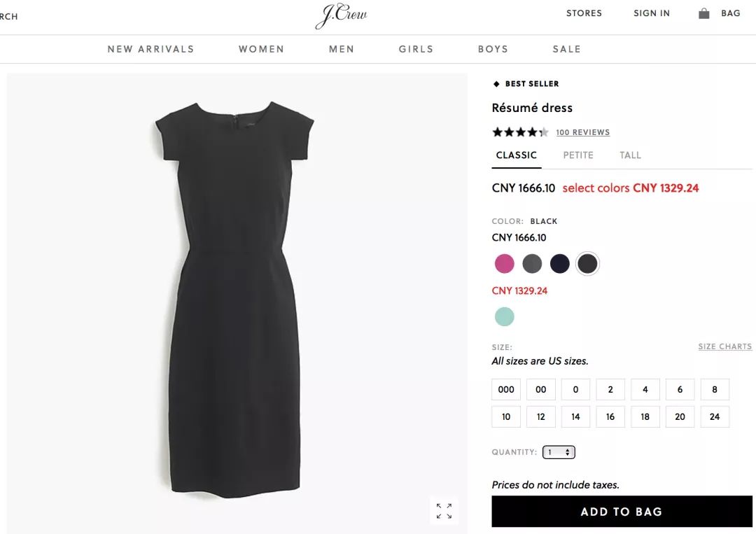
Task: Click the J.Crew logo
Action: point(341,15)
